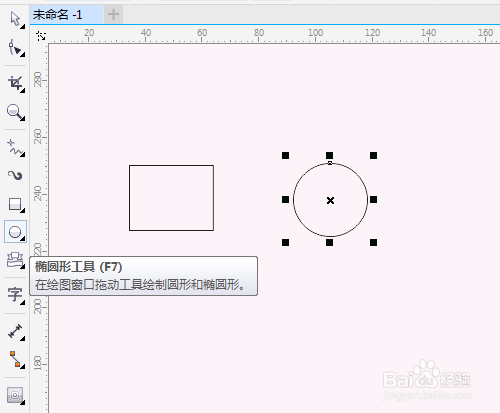
Task: Click the circle's right-middle selection handle
Action: point(373,199)
